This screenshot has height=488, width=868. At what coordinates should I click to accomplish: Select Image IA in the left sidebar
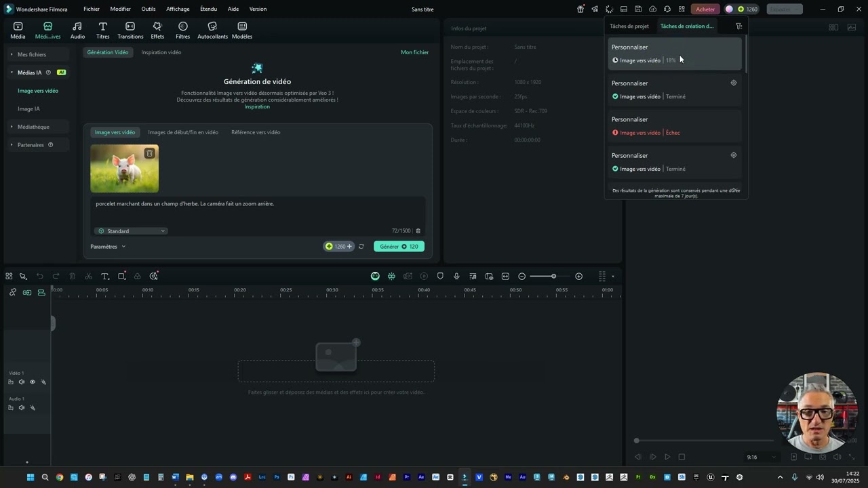28,108
